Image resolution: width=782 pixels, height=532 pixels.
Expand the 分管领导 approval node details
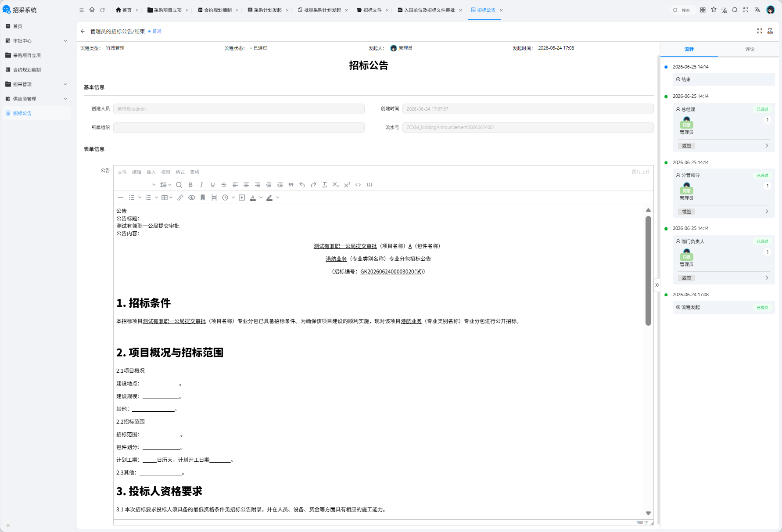(767, 212)
